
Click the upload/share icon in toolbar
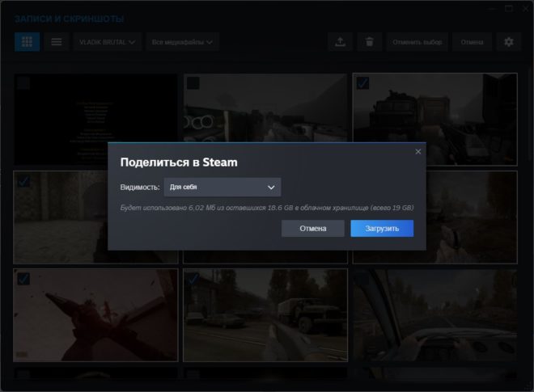pos(340,42)
